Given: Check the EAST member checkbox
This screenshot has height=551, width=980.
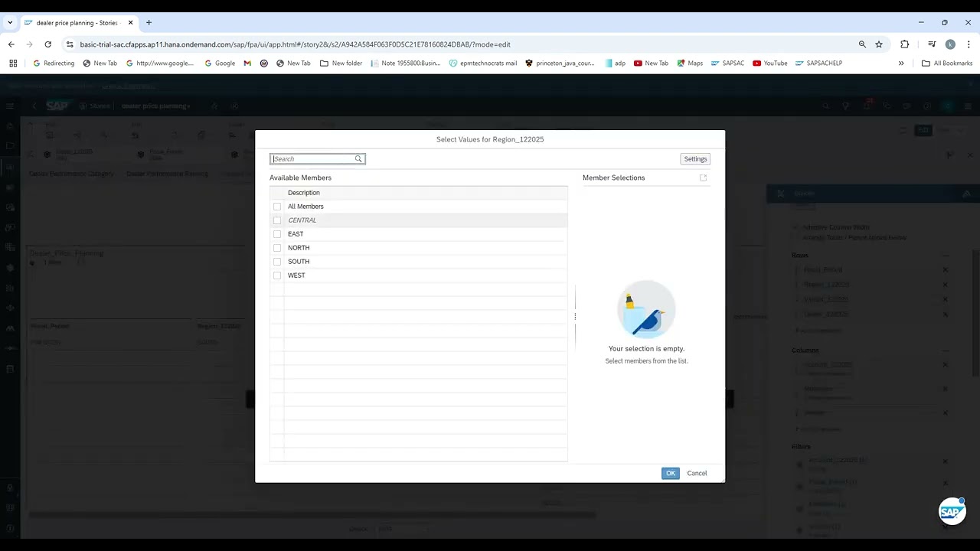Looking at the screenshot, I should (x=277, y=234).
